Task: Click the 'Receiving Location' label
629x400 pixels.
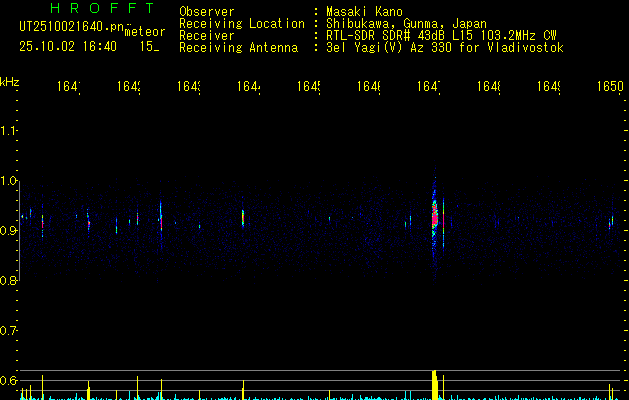Action: coord(242,24)
